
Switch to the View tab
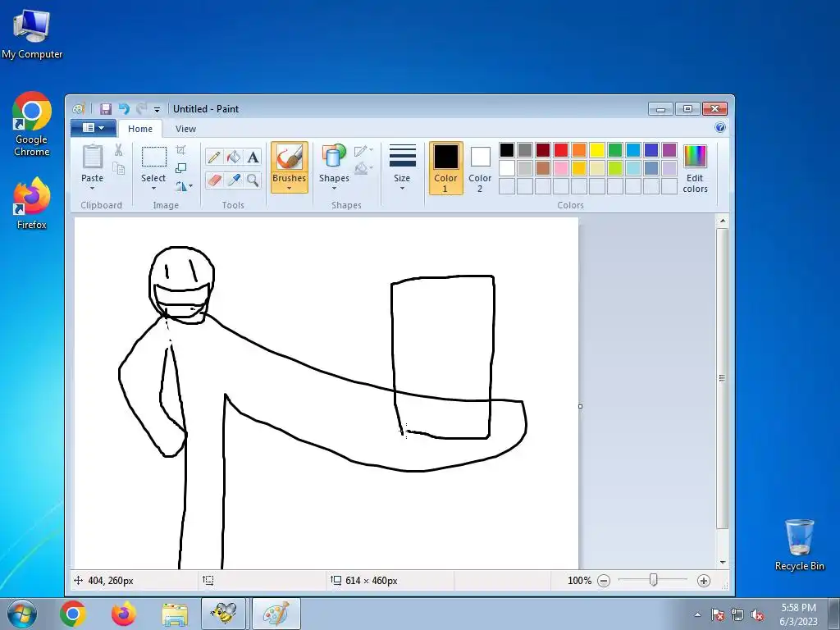tap(185, 129)
